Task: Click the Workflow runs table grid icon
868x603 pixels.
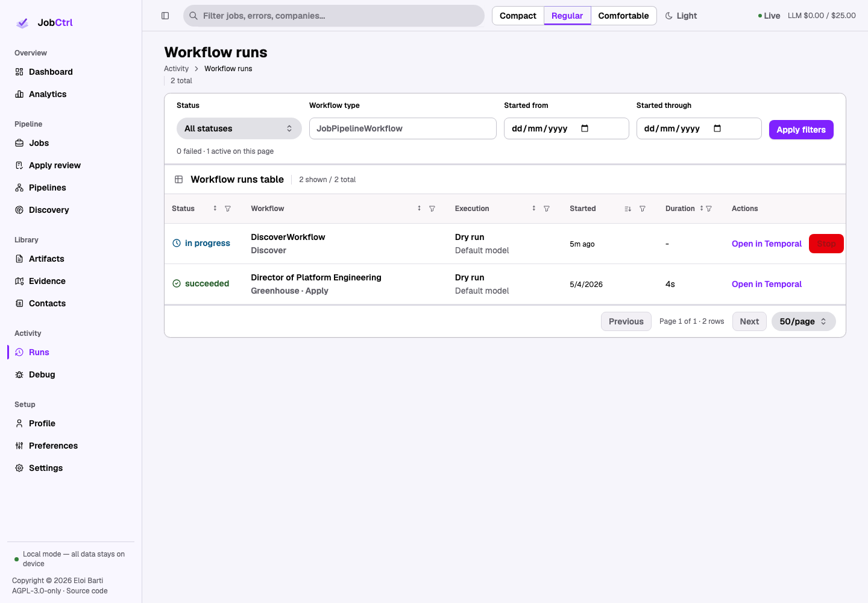Action: coord(179,179)
